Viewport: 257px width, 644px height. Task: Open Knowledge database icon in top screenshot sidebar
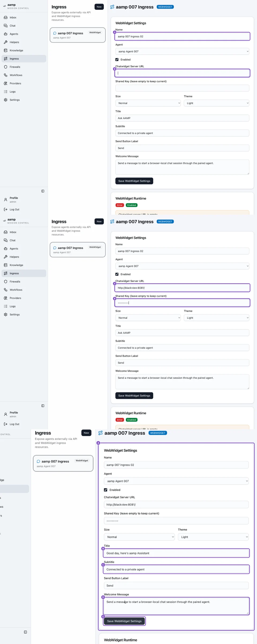(x=6, y=50)
